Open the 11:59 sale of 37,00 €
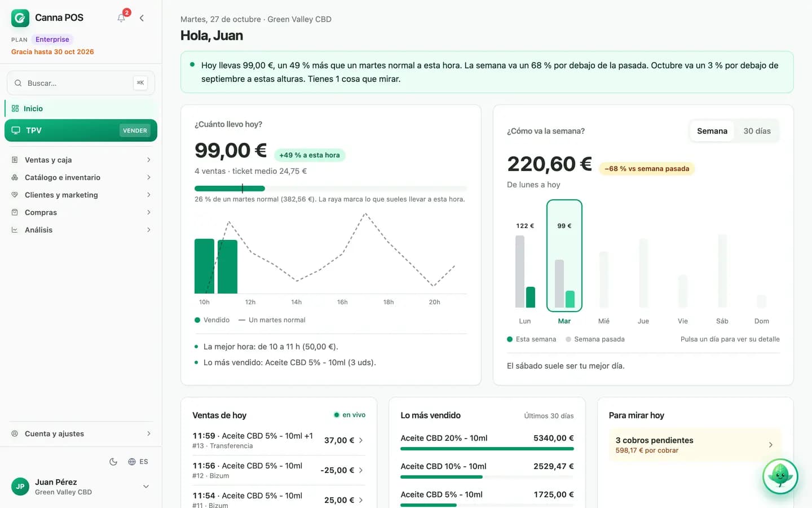812x508 pixels. [x=279, y=440]
